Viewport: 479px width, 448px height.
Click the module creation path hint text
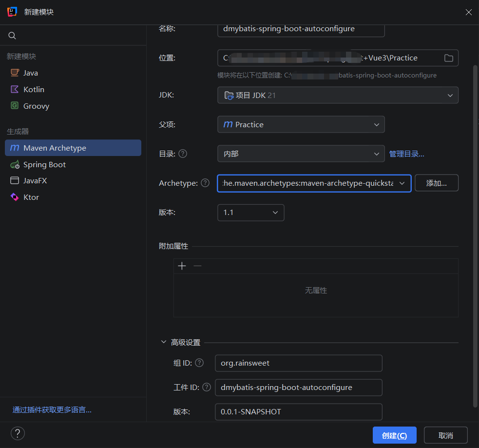click(x=327, y=75)
